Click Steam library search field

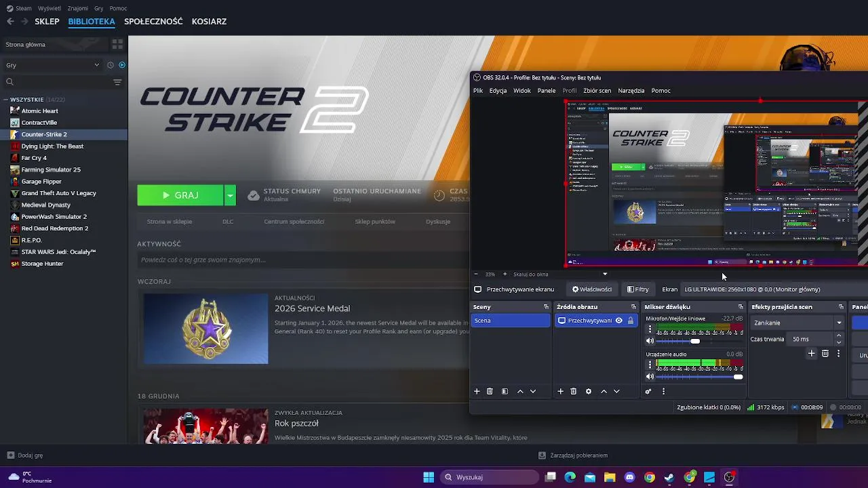56,82
